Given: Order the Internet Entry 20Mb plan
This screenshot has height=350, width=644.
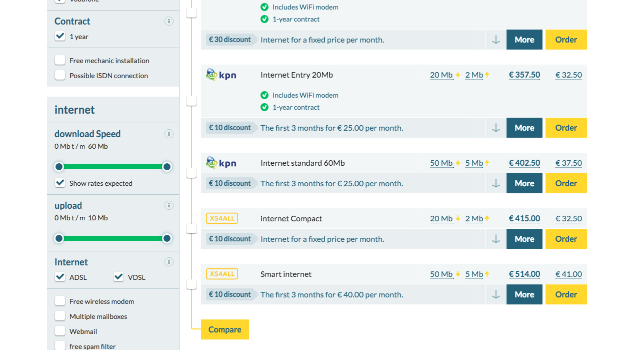Looking at the screenshot, I should (566, 128).
